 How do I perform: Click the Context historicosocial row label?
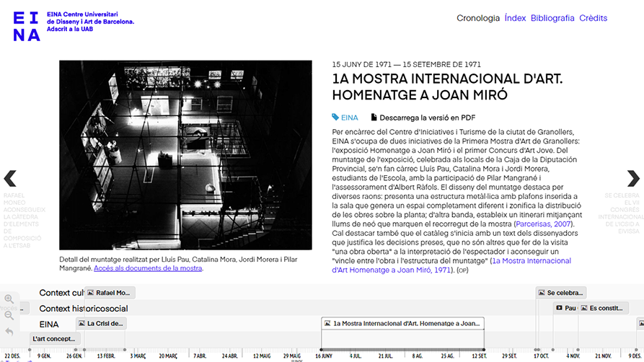pyautogui.click(x=84, y=309)
